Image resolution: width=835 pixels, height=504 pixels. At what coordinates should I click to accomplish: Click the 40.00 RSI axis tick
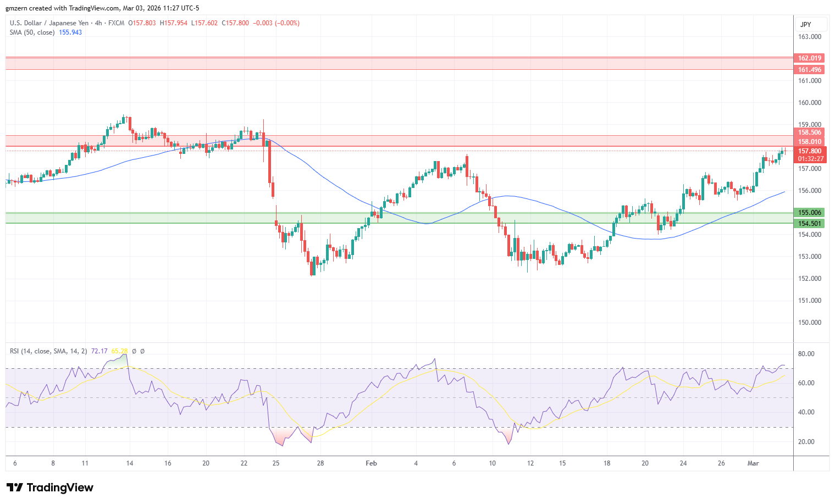(x=806, y=412)
